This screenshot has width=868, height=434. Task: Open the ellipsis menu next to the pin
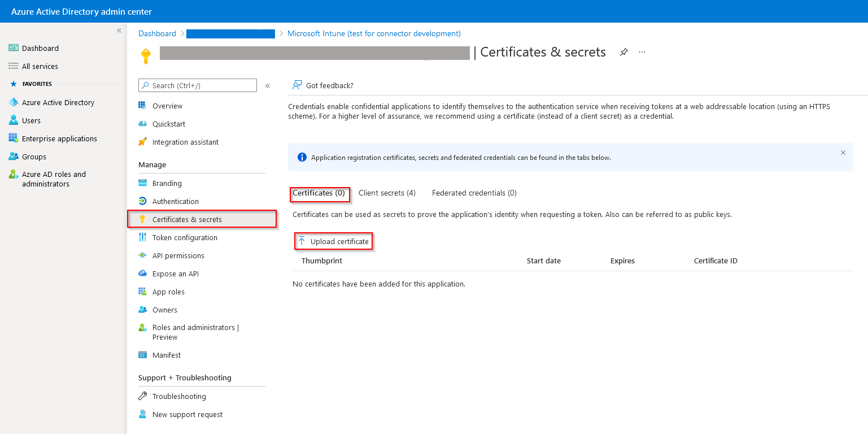coord(641,52)
